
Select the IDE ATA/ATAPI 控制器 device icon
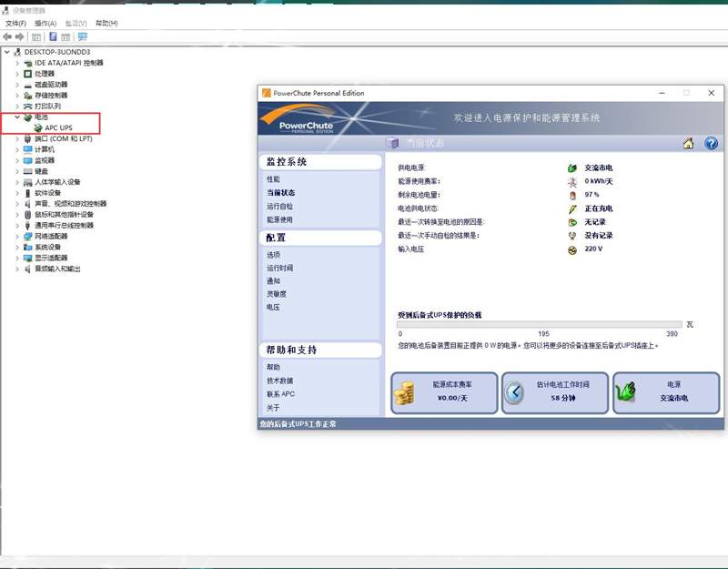pos(28,63)
